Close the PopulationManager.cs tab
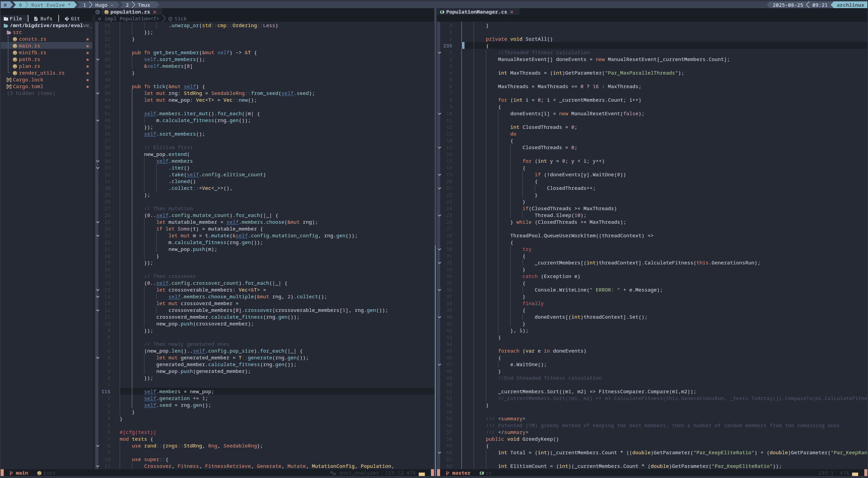 coord(512,12)
